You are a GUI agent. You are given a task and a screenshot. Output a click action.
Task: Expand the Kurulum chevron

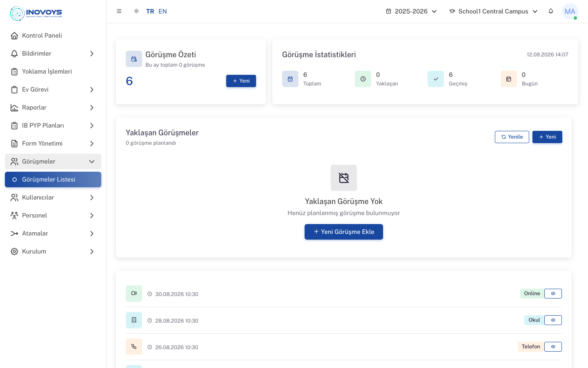click(92, 251)
